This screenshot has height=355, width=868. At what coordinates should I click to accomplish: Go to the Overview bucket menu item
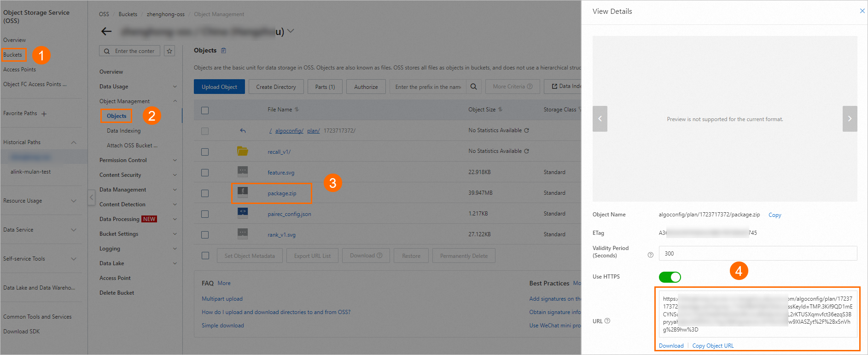[111, 72]
